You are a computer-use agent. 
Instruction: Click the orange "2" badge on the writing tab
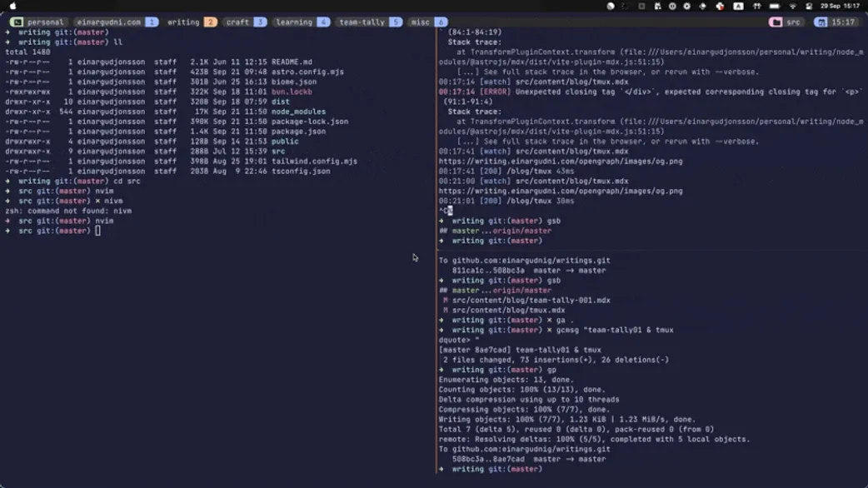pyautogui.click(x=211, y=22)
